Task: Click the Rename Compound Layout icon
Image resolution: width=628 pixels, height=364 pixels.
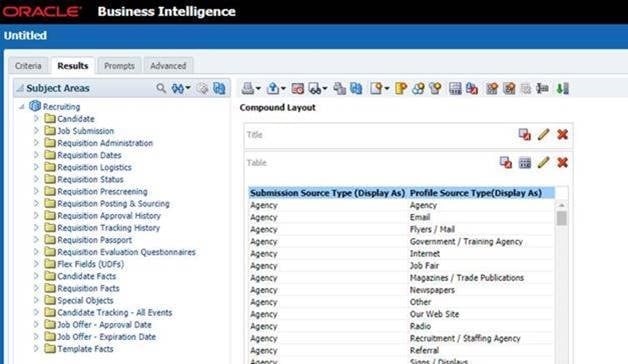Action: [542, 88]
